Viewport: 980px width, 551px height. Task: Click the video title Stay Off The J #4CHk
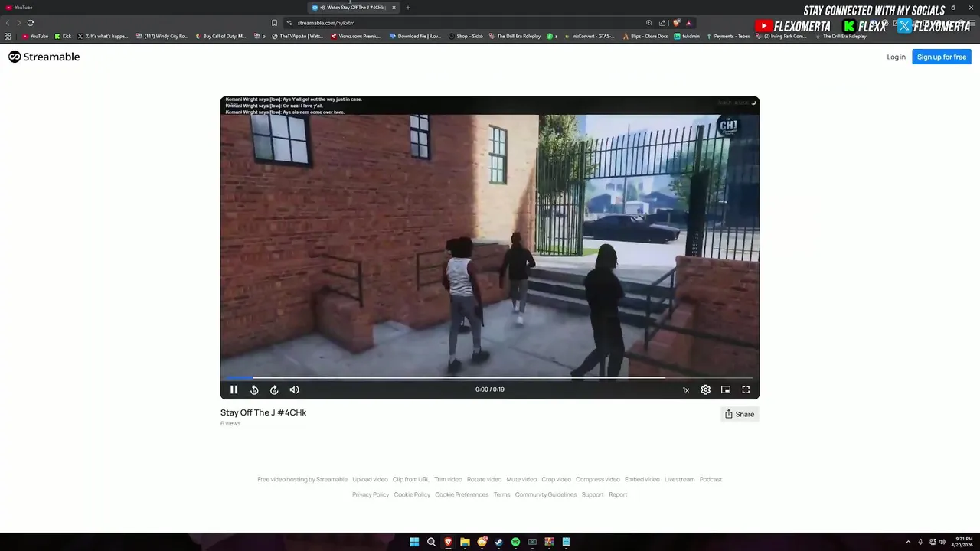click(x=263, y=412)
